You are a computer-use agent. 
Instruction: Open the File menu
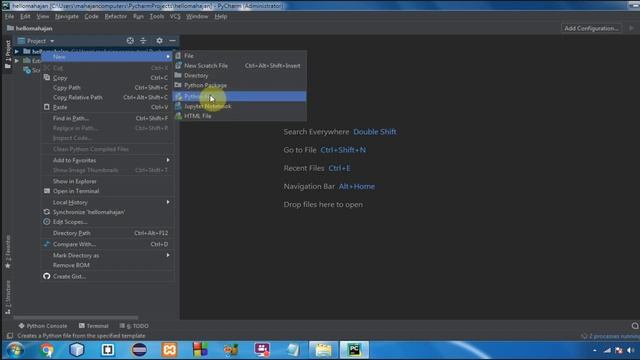[x=9, y=17]
